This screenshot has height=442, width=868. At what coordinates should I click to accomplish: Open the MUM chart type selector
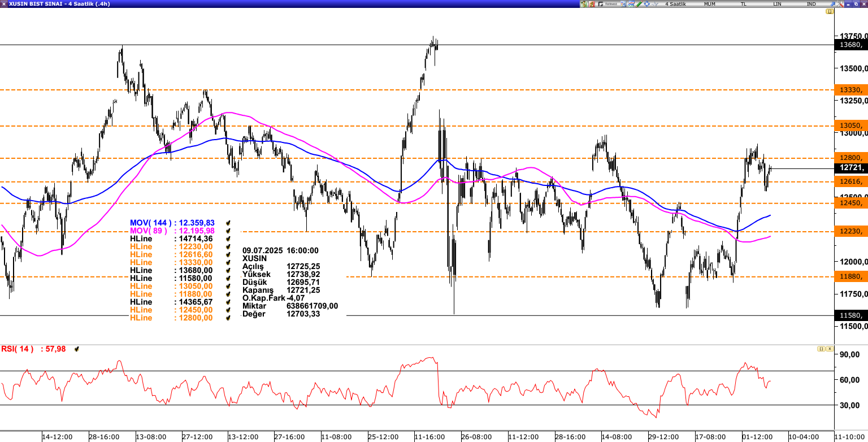coord(710,4)
